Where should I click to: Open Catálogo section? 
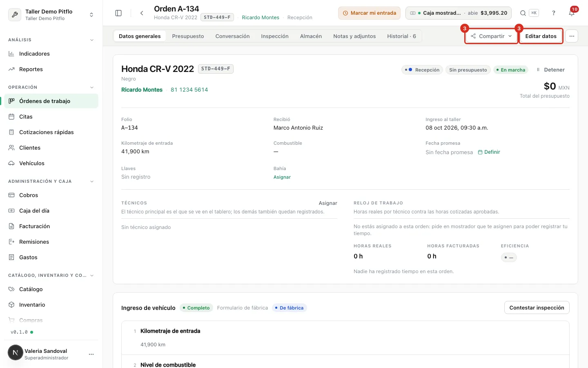click(51, 289)
